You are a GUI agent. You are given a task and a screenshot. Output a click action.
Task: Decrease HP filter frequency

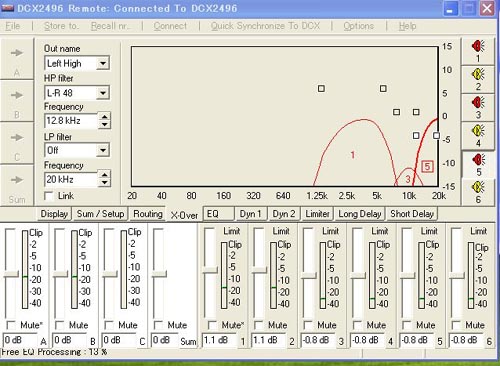click(105, 125)
